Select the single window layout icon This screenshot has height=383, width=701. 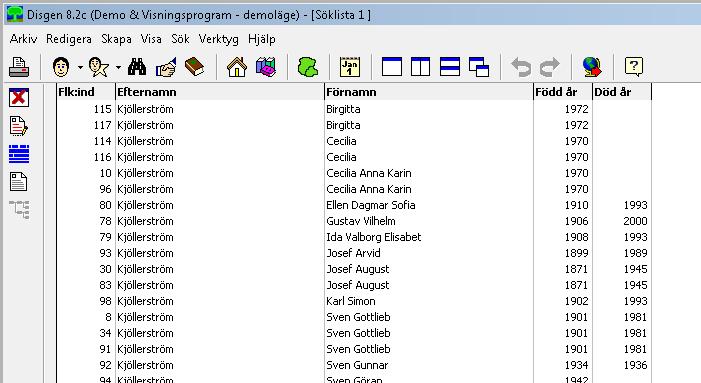click(x=392, y=67)
